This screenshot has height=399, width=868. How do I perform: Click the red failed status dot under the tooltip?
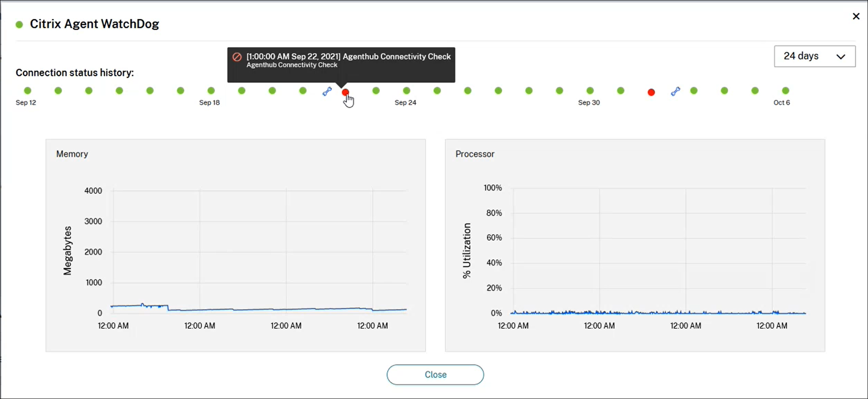tap(345, 92)
